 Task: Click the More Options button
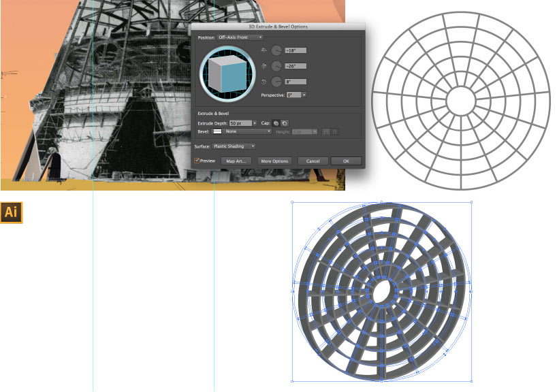click(x=274, y=161)
